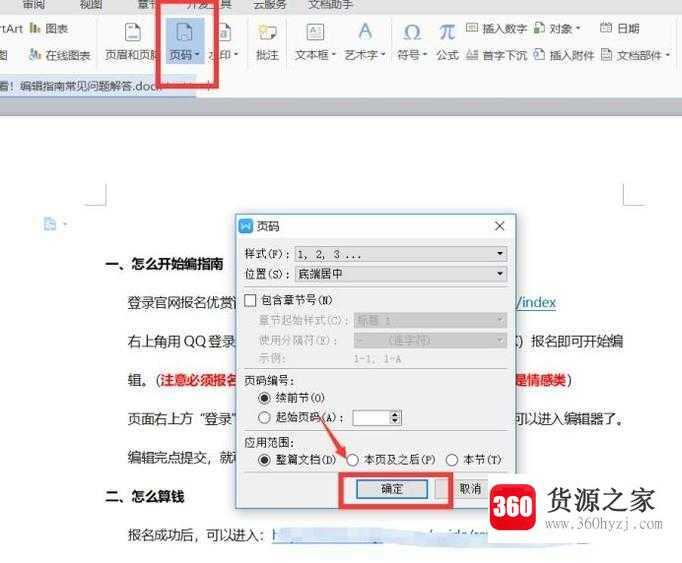The image size is (682, 563).
Task: Click the 文本框 text box icon
Action: [x=315, y=32]
